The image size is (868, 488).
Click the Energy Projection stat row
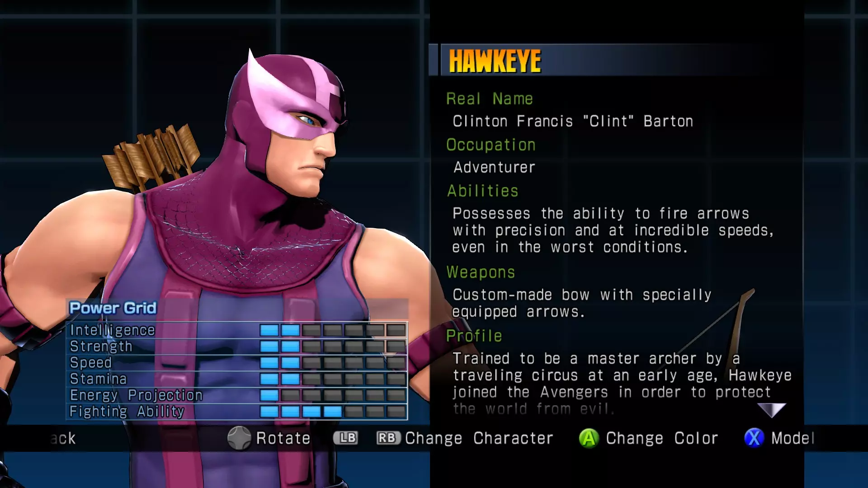(x=237, y=395)
